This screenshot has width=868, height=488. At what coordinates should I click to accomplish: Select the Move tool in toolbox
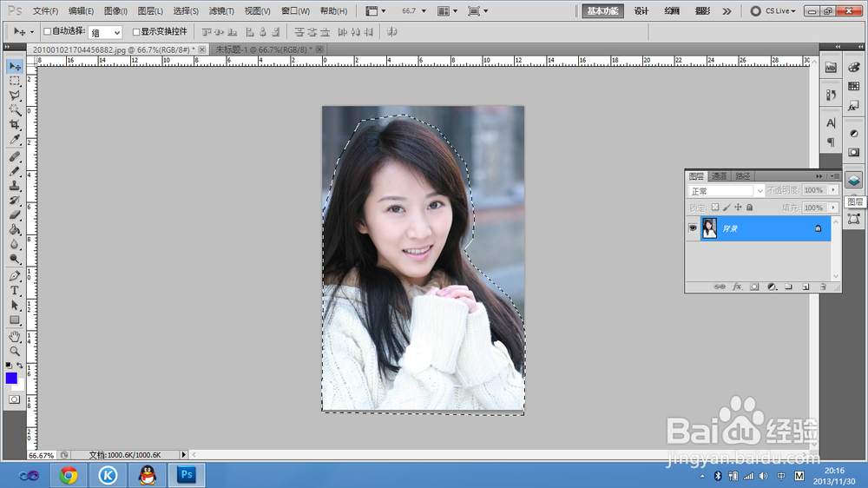15,67
